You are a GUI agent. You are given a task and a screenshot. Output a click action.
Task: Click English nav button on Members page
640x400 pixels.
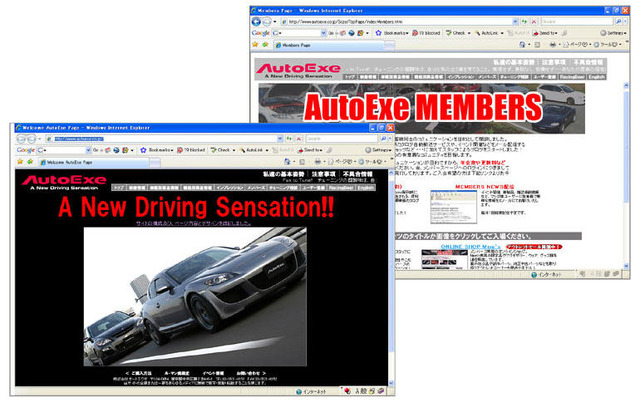tap(596, 77)
